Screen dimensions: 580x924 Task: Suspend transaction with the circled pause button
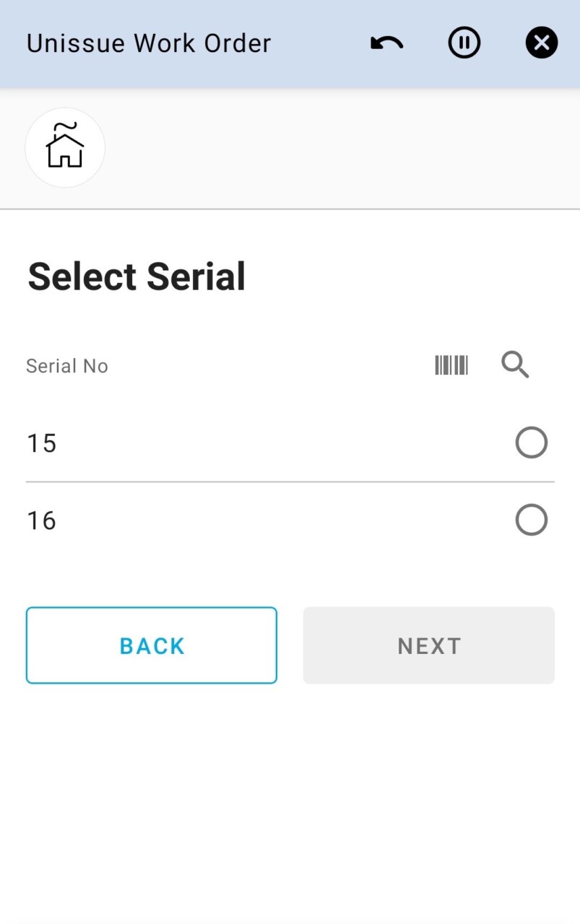click(464, 44)
